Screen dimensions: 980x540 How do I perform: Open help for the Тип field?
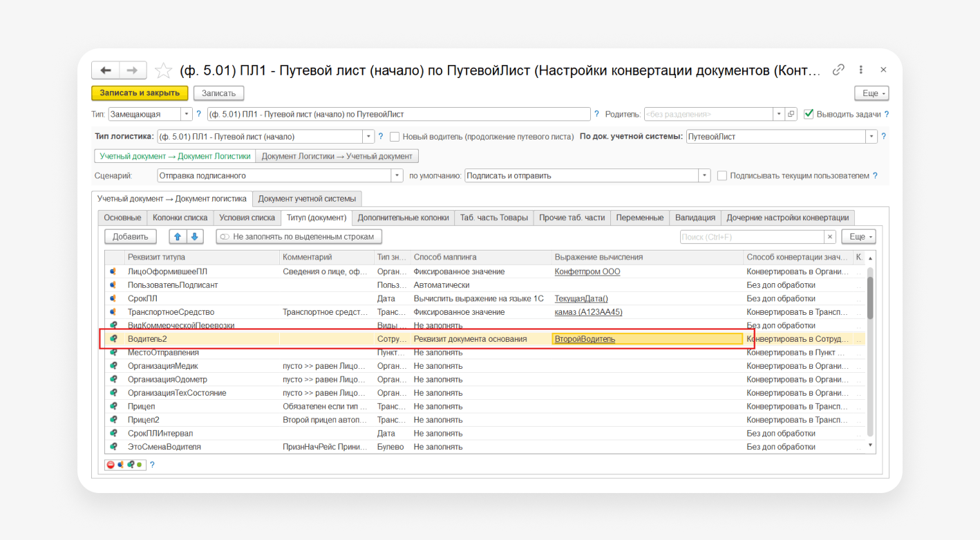click(199, 114)
